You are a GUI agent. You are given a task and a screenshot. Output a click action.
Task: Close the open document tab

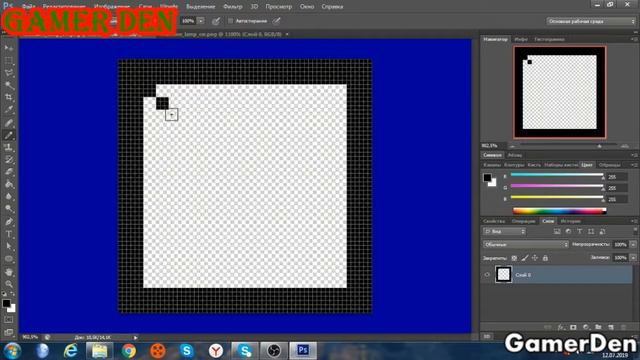pos(287,34)
